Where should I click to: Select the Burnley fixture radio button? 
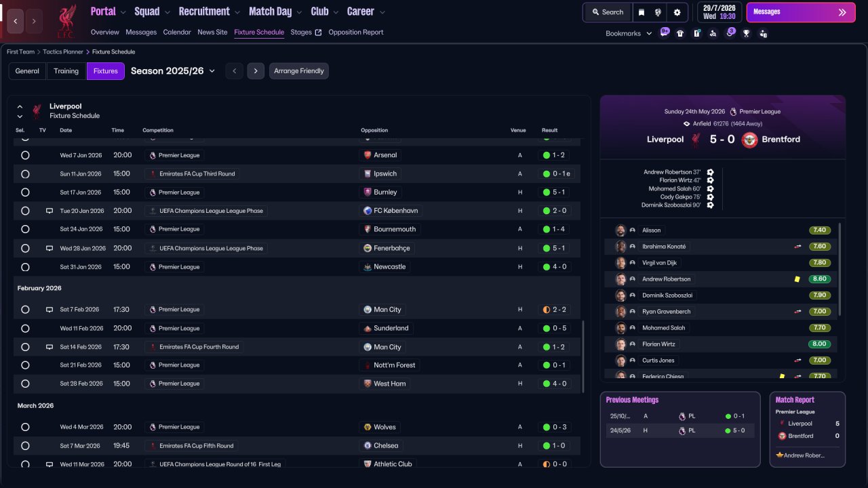pyautogui.click(x=25, y=192)
